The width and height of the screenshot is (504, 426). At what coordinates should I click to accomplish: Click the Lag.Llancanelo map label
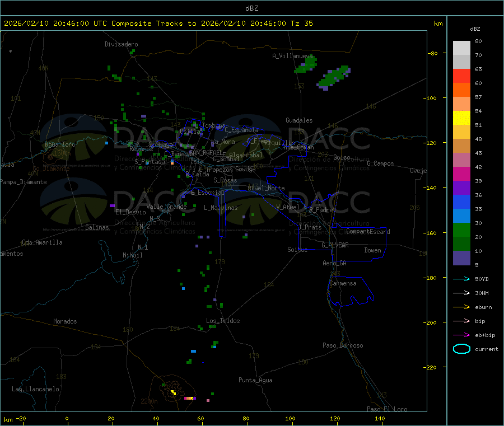tap(35, 389)
